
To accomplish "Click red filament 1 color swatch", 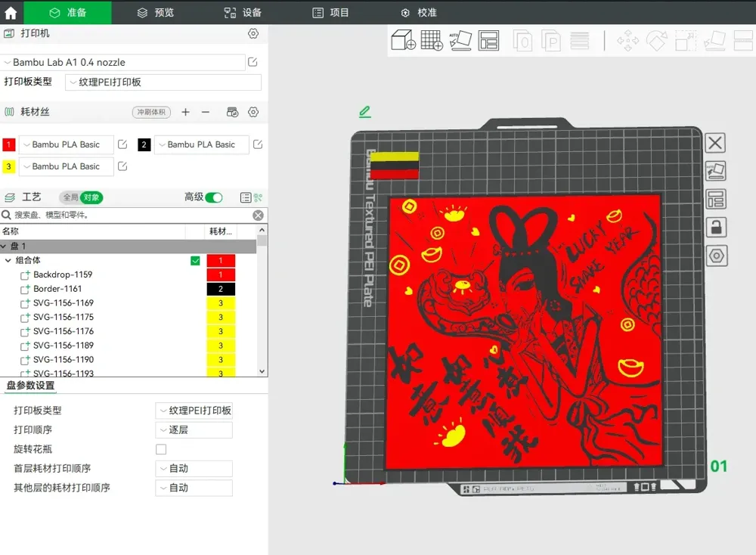I will point(8,144).
